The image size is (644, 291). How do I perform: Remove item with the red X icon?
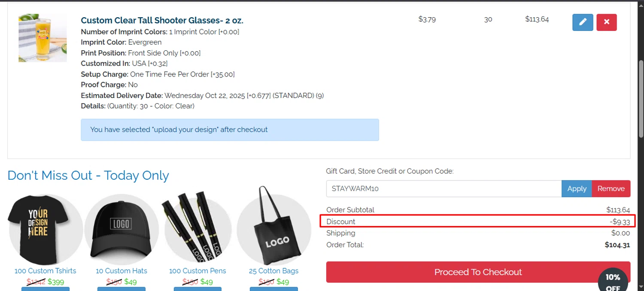(606, 22)
